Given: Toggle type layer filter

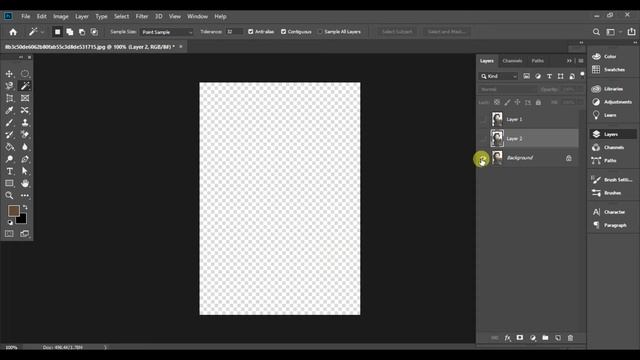Looking at the screenshot, I should (x=549, y=76).
